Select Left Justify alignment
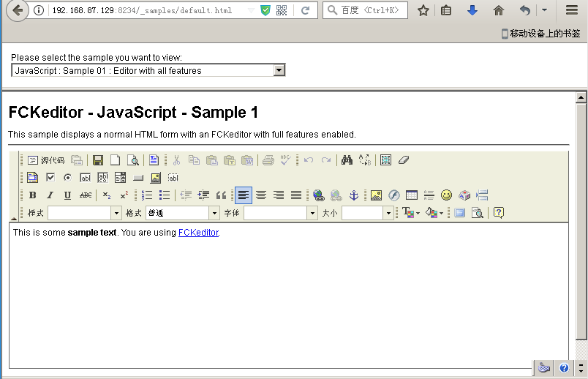 click(244, 195)
